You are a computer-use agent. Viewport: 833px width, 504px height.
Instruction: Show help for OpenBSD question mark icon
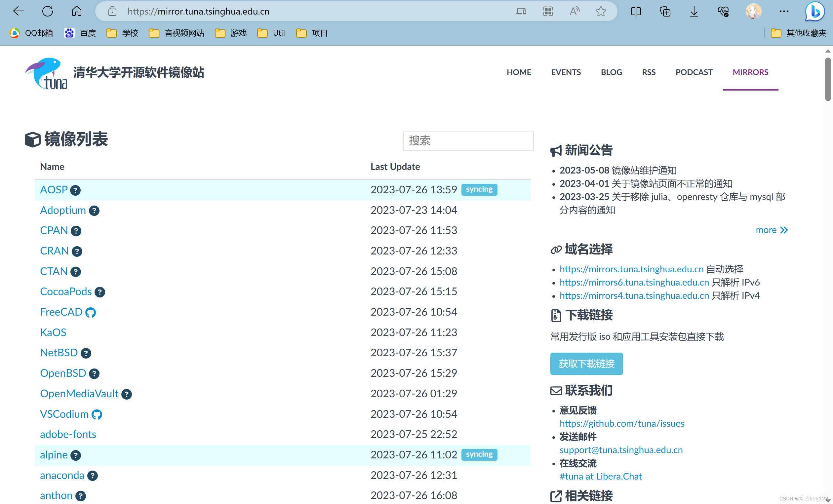[94, 374]
